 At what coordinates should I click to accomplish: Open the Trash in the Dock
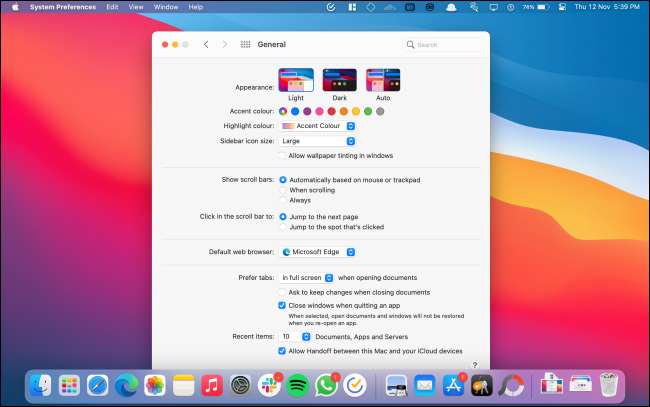[x=609, y=385]
